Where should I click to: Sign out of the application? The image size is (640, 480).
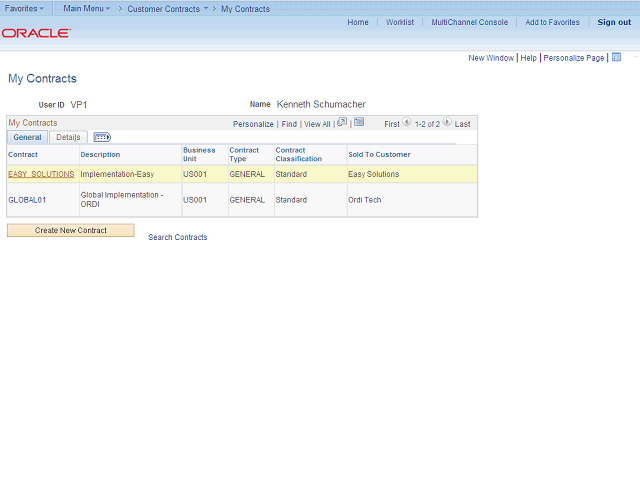point(614,22)
